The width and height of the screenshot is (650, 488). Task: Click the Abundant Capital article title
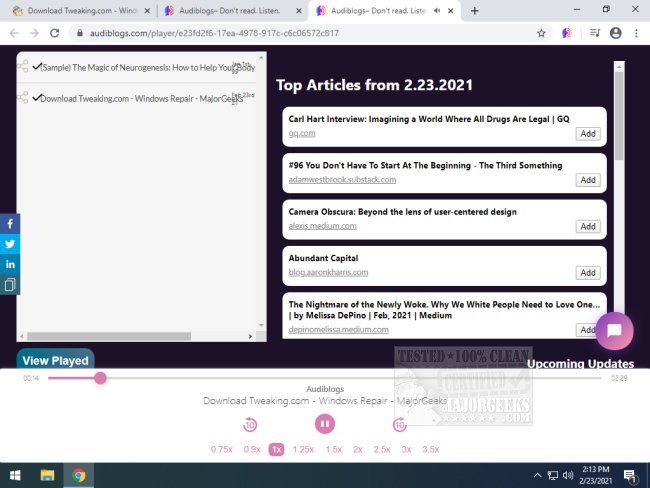[x=323, y=258]
